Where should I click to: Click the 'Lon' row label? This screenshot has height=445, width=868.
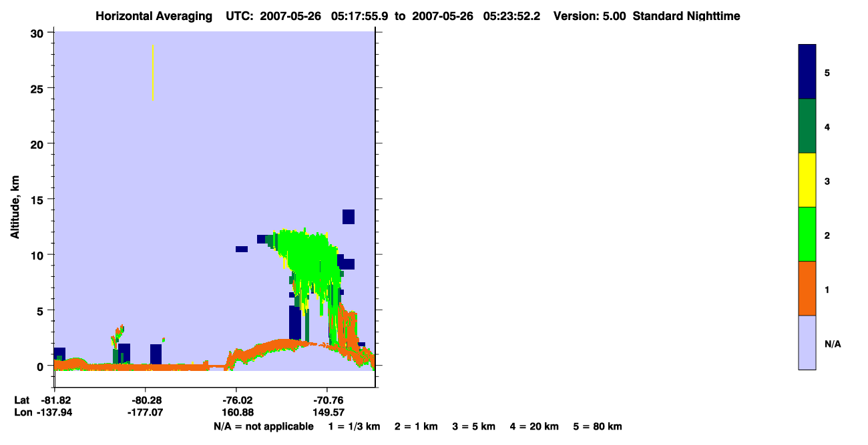[22, 412]
